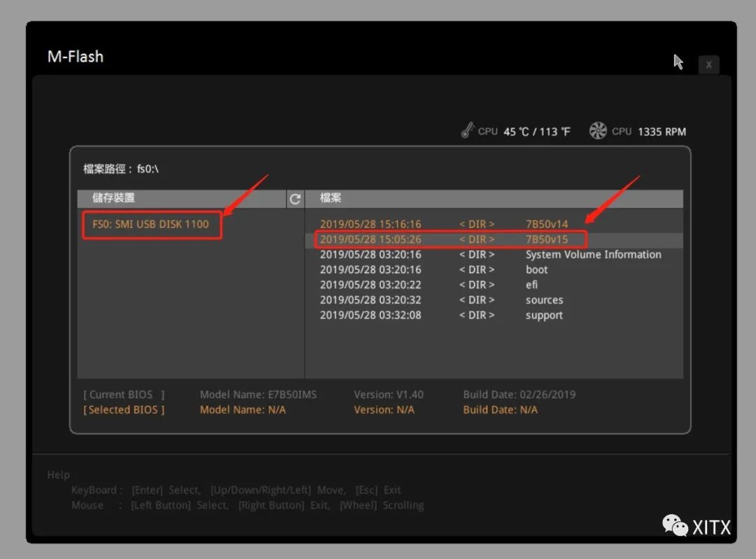
Task: Click the CPU temperature thermometer icon
Action: point(467,130)
